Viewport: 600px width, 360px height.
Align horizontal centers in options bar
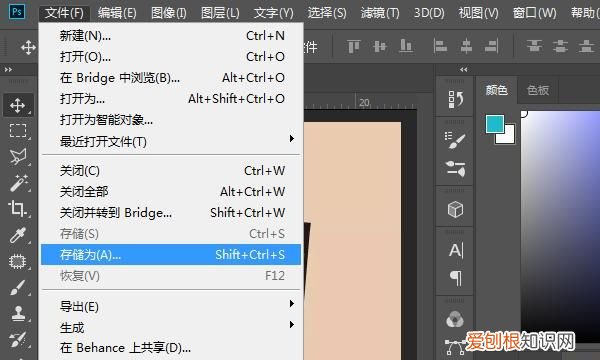coord(466,47)
